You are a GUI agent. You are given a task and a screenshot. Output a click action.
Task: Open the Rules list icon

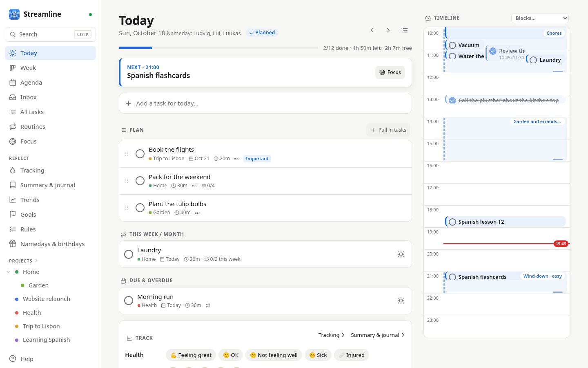13,229
